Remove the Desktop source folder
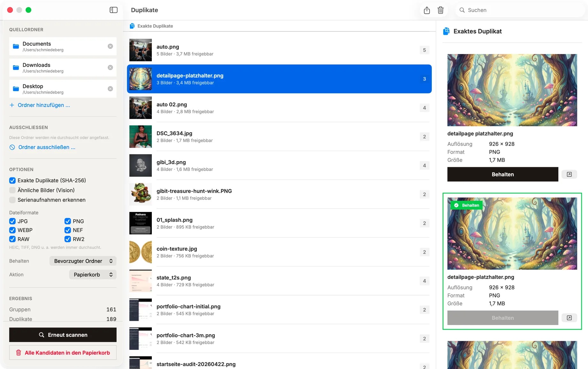The image size is (588, 369). click(x=110, y=89)
